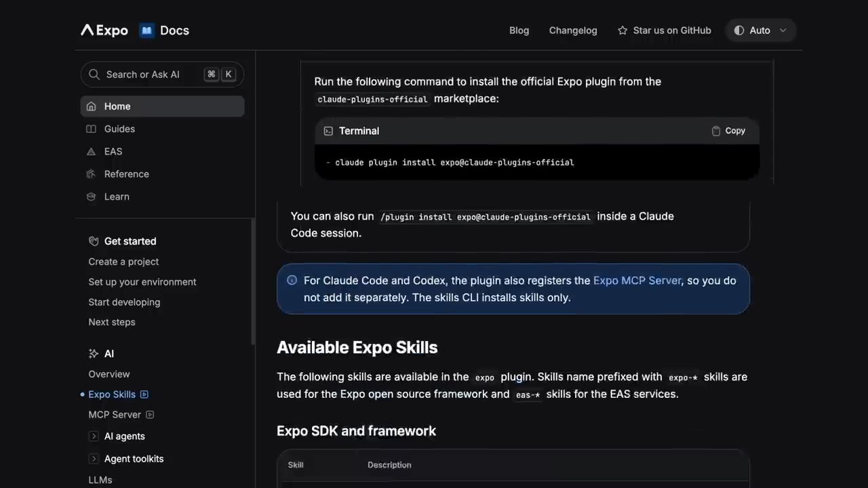The height and width of the screenshot is (488, 868).
Task: Open Start developing page
Action: coord(124,302)
